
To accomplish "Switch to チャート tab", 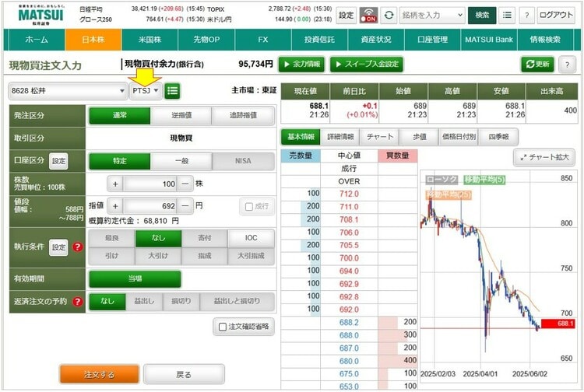I will coord(380,137).
